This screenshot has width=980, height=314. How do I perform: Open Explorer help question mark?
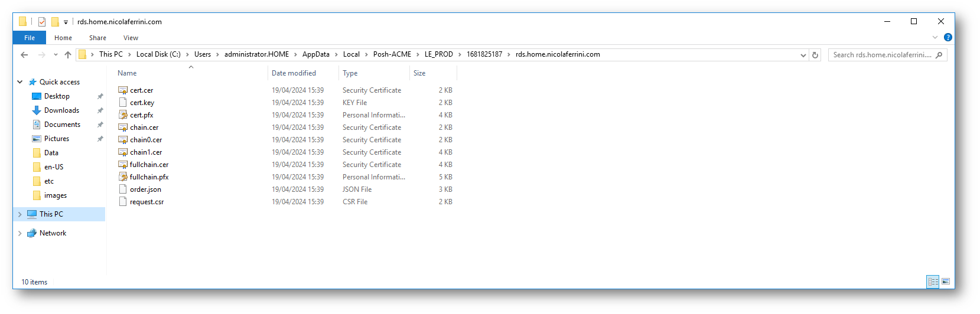point(948,37)
